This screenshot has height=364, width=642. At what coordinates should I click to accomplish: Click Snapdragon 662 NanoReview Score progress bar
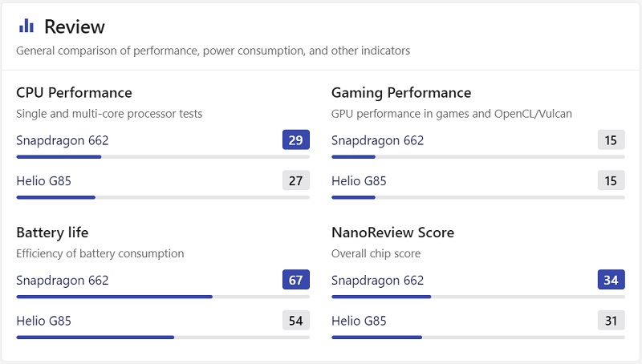pyautogui.click(x=478, y=297)
